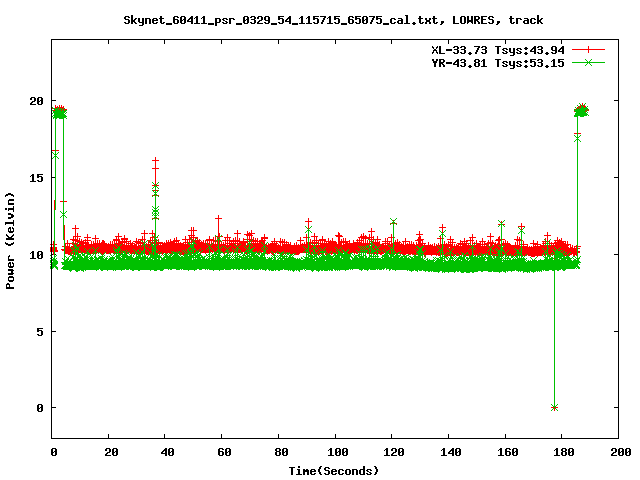Screen dimensions: 640x480
Task: Click x-axis tick label 100
Action: click(x=338, y=452)
